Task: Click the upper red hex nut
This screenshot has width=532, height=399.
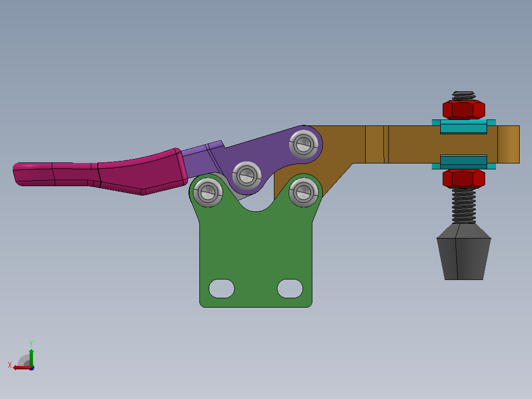Action: tap(464, 110)
